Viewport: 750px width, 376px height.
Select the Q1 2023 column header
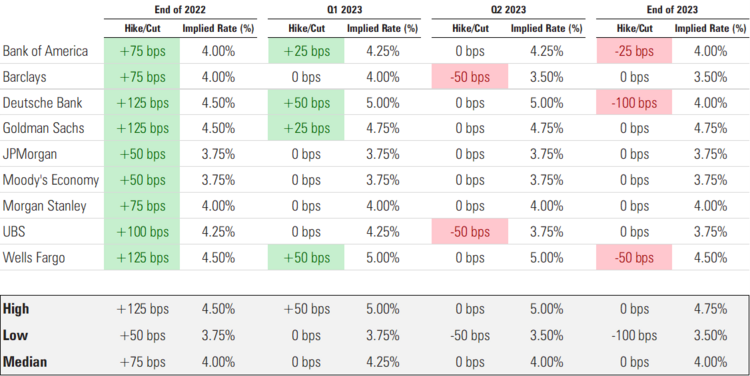(344, 10)
